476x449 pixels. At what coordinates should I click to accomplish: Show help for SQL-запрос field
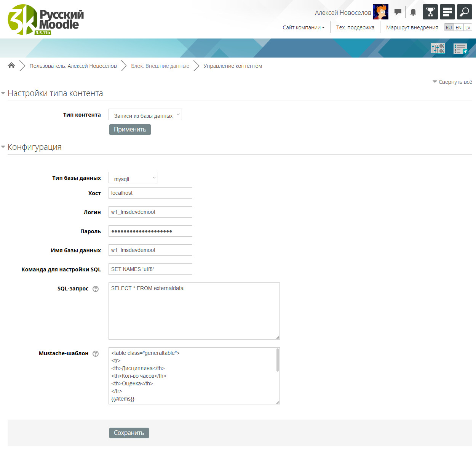[x=96, y=289]
